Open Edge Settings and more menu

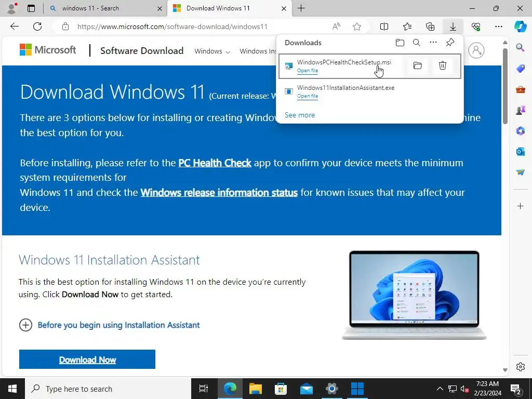(499, 26)
